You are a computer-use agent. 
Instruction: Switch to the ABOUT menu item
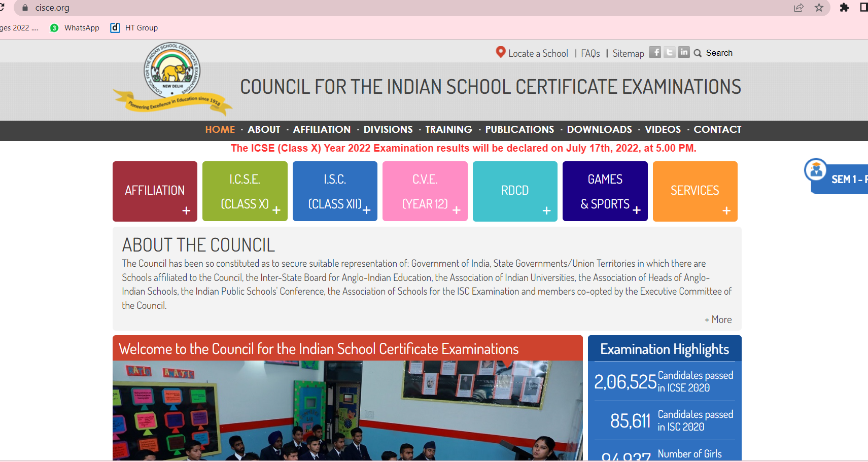click(264, 129)
